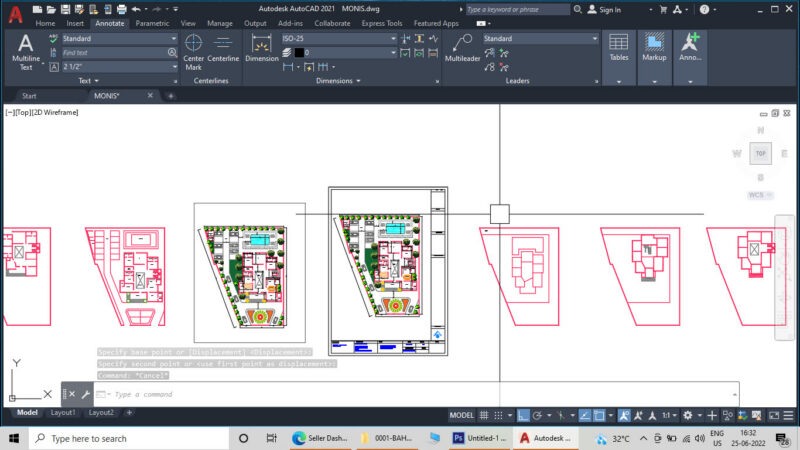Toggle grid display in status bar
800x450 pixels.
(484, 415)
